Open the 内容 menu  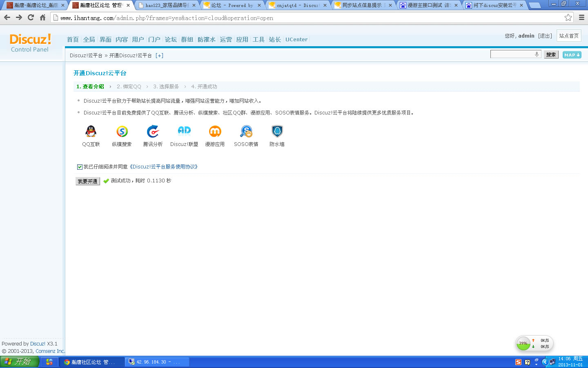click(x=122, y=40)
